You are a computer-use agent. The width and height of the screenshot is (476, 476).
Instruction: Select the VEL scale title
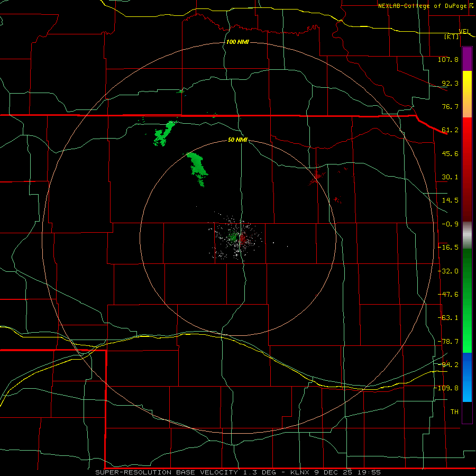pyautogui.click(x=464, y=31)
